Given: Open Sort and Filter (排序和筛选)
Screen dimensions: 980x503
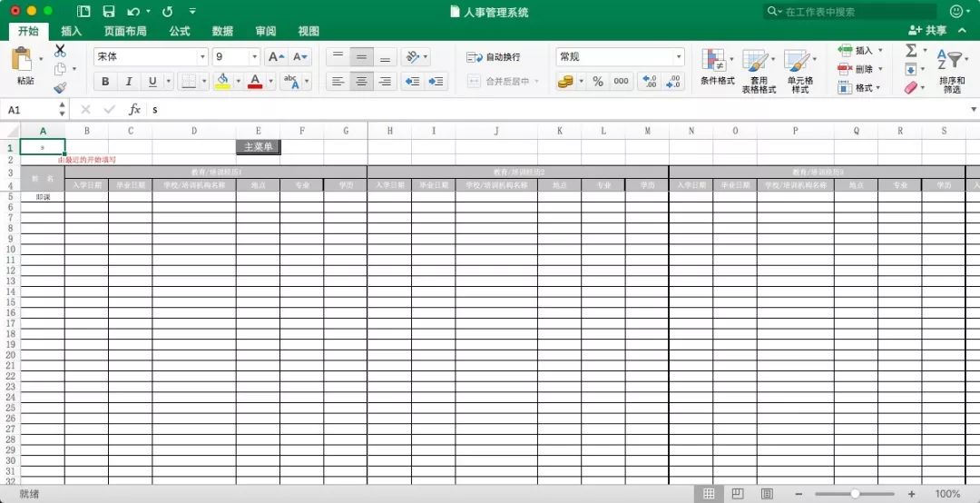Looking at the screenshot, I should coord(951,72).
